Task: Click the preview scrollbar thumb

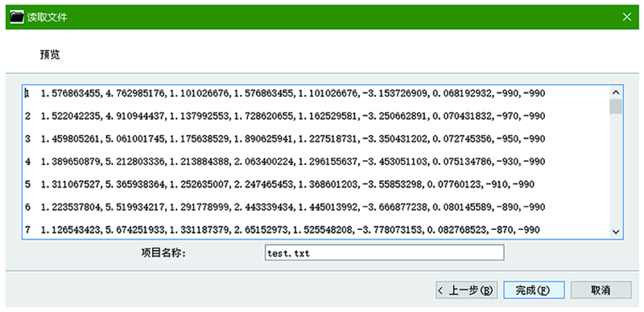Action: point(616,106)
